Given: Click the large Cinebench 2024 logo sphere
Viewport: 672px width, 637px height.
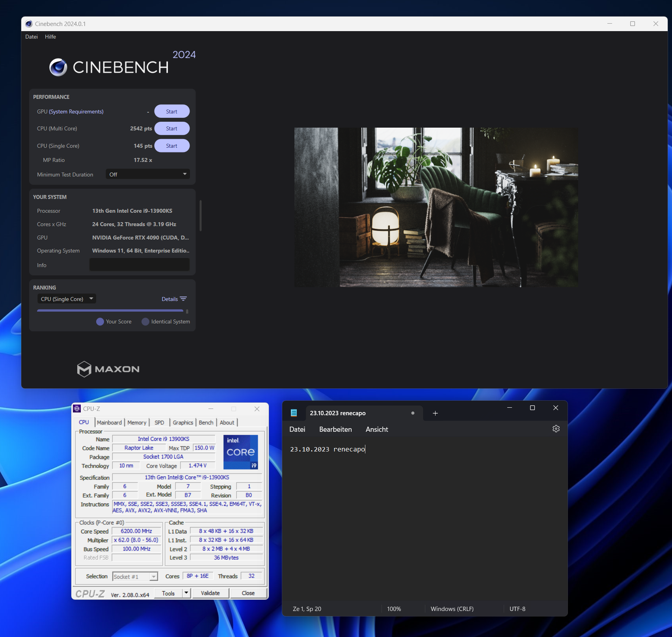Looking at the screenshot, I should coord(58,67).
